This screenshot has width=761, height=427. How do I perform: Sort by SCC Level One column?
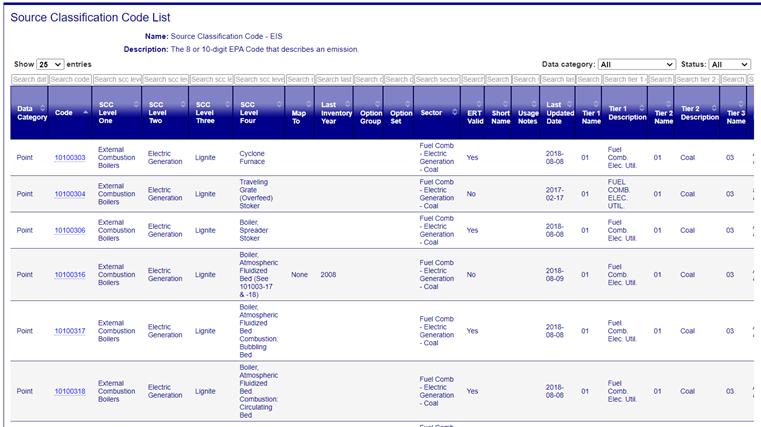(117, 113)
